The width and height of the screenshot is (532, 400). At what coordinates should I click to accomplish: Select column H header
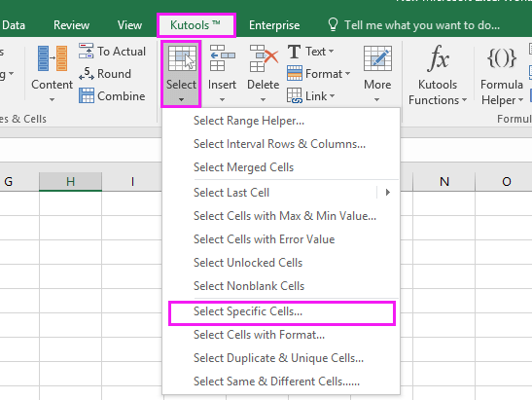pyautogui.click(x=71, y=182)
